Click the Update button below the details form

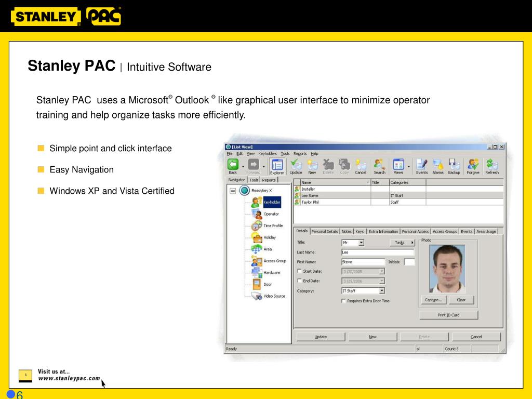(x=321, y=337)
